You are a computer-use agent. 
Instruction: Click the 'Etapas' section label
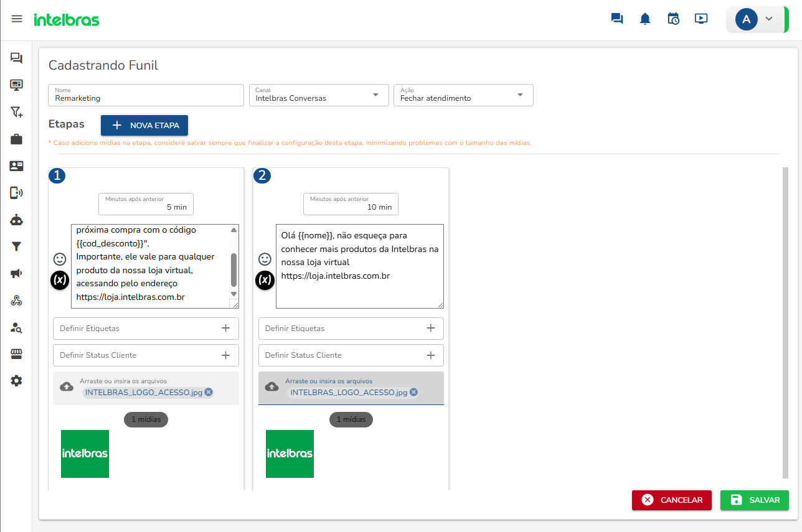pos(66,124)
